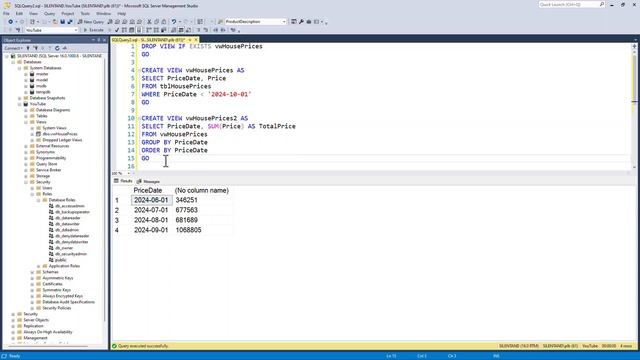Click the wrench Properties icon
Viewport: 640px width, 360px height.
[301, 22]
